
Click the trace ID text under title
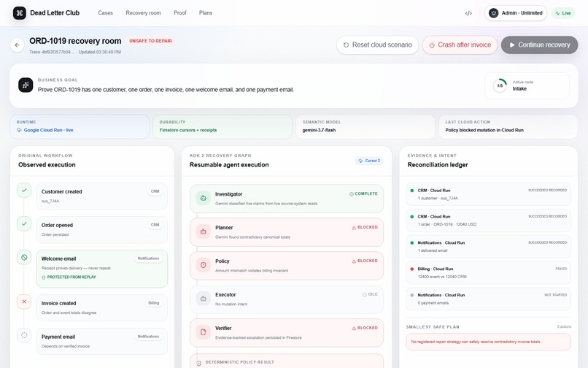(x=52, y=52)
